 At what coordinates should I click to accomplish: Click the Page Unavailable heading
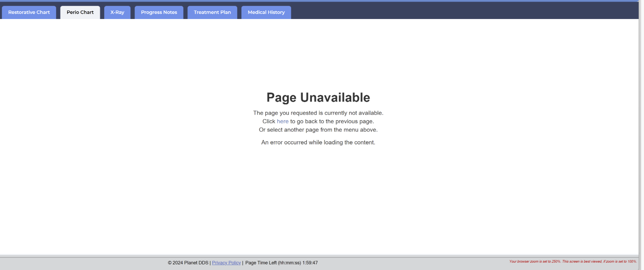[x=318, y=97]
